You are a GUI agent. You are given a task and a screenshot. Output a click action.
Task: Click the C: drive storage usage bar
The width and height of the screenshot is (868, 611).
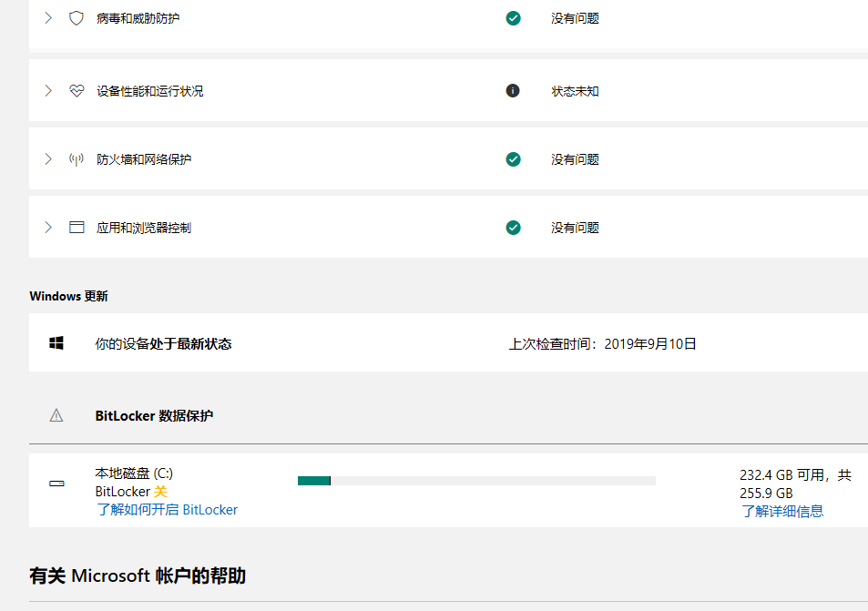tap(476, 481)
